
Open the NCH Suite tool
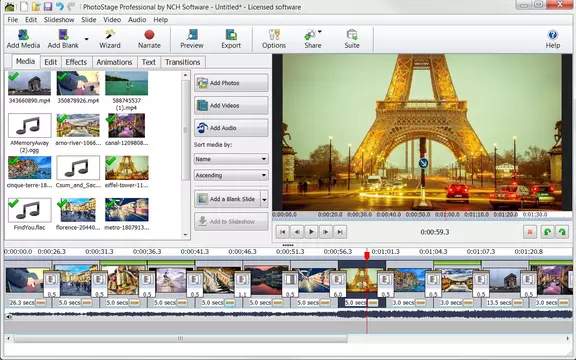click(x=352, y=39)
